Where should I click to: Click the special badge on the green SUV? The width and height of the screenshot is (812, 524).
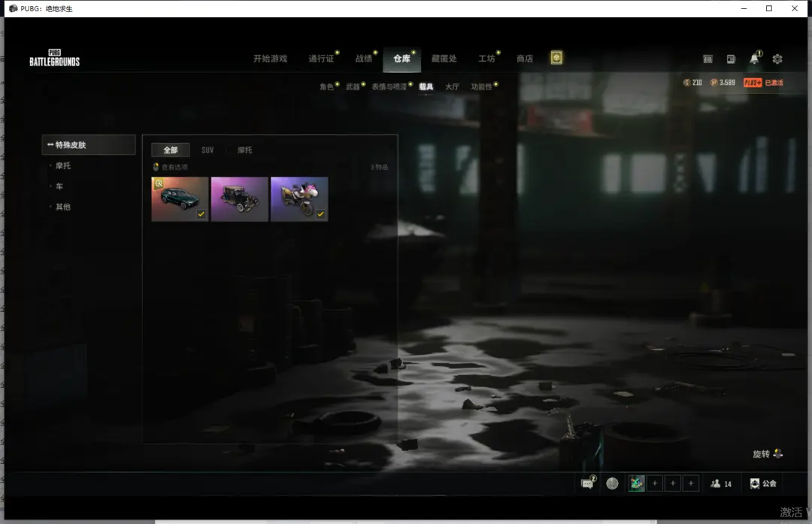pos(159,183)
